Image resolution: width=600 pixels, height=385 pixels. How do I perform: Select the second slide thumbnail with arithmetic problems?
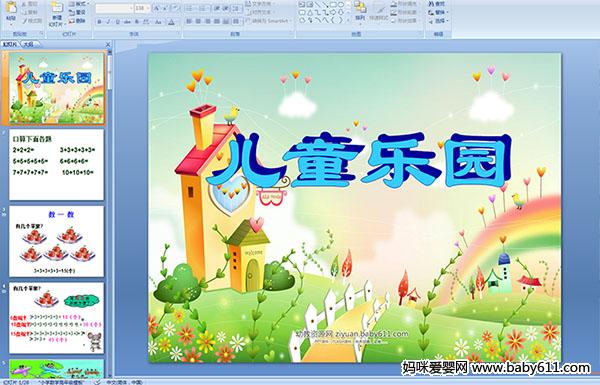tap(56, 165)
